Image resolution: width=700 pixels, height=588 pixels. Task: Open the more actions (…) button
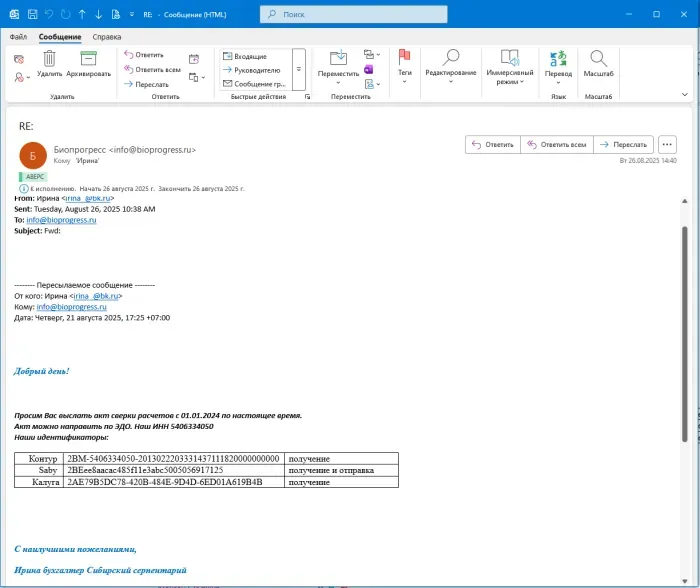click(668, 145)
